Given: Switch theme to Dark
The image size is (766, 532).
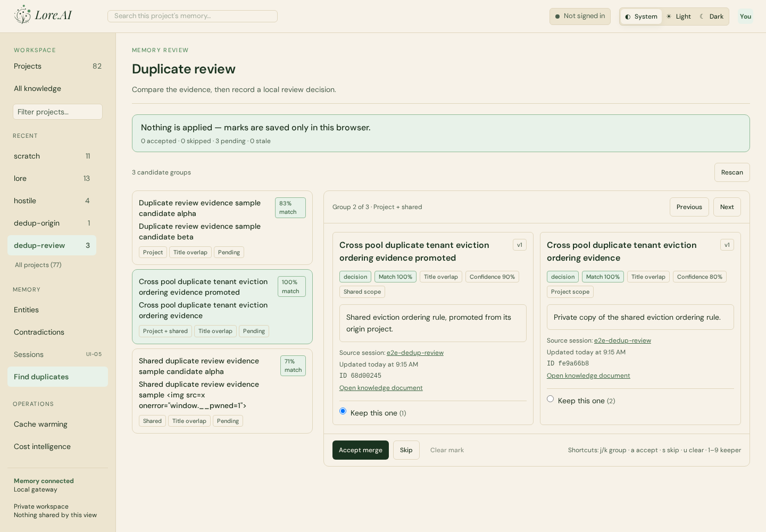Looking at the screenshot, I should click(x=712, y=16).
